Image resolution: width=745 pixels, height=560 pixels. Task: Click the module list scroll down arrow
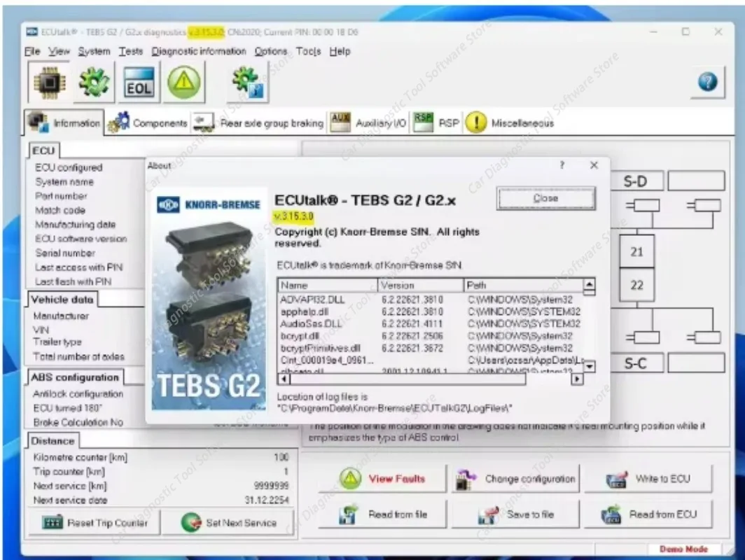[x=589, y=366]
